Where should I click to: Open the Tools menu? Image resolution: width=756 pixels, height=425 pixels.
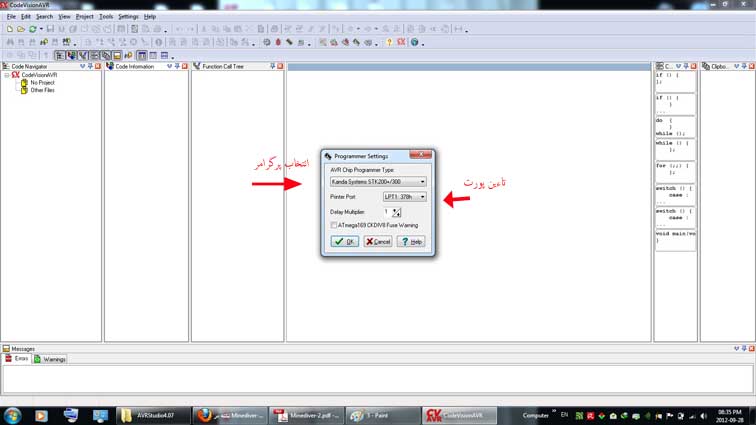106,16
